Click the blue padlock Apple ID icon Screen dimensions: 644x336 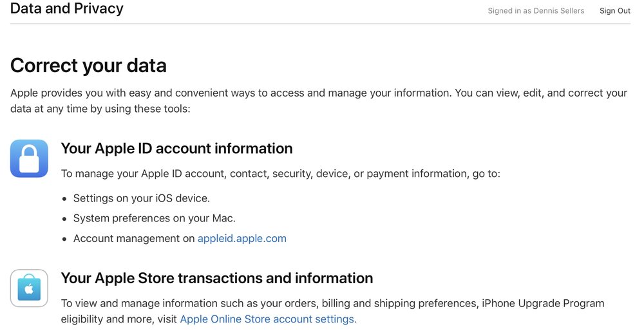click(29, 158)
